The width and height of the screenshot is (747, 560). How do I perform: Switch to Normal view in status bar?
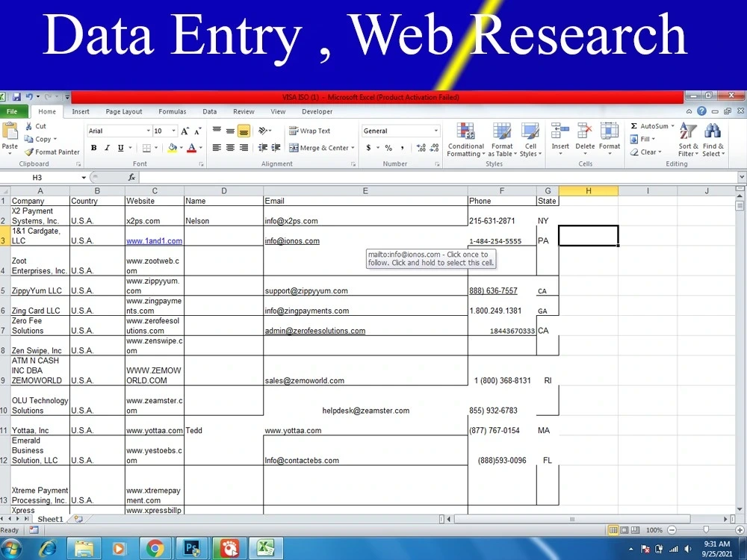click(x=613, y=530)
